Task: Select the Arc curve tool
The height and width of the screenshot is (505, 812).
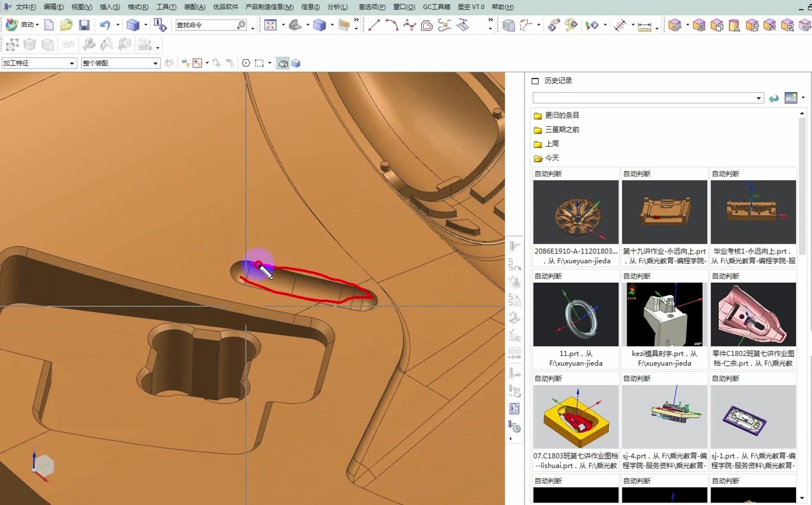Action: 392,25
